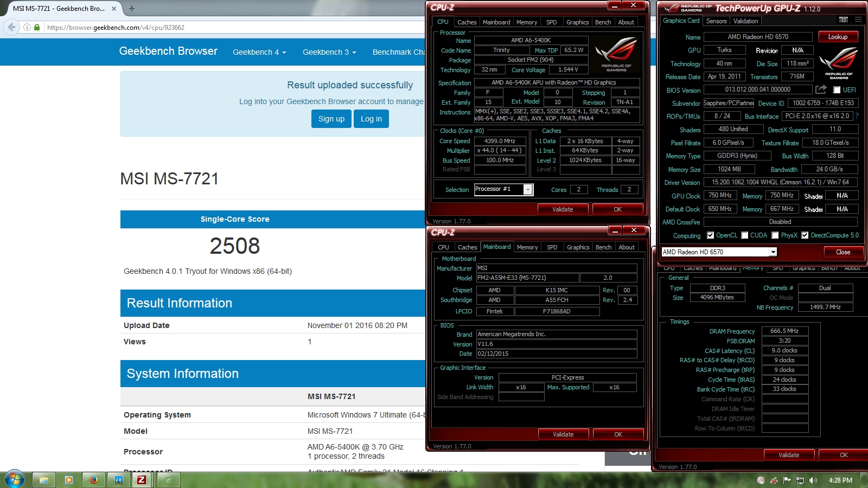Click the Geekbench Browser logo link

click(x=168, y=51)
